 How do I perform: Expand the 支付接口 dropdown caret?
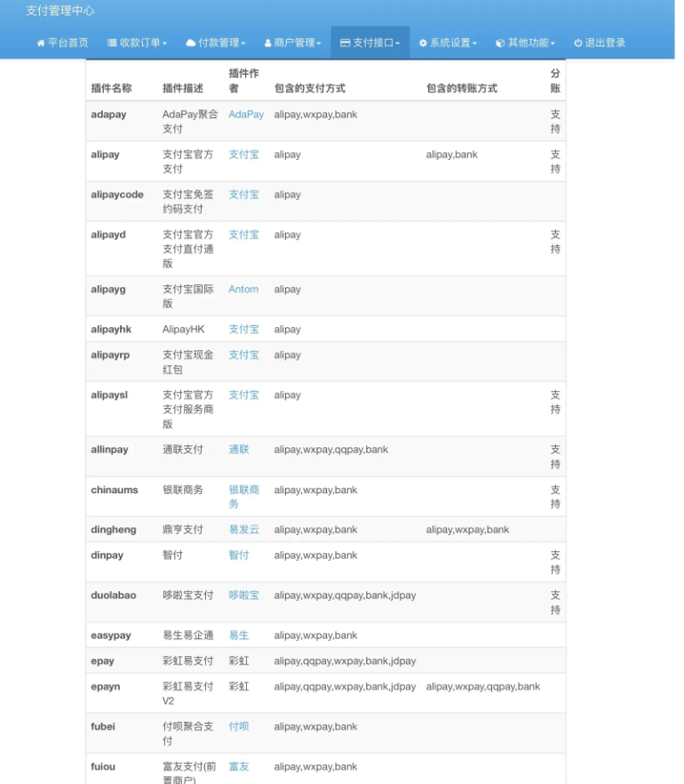398,44
